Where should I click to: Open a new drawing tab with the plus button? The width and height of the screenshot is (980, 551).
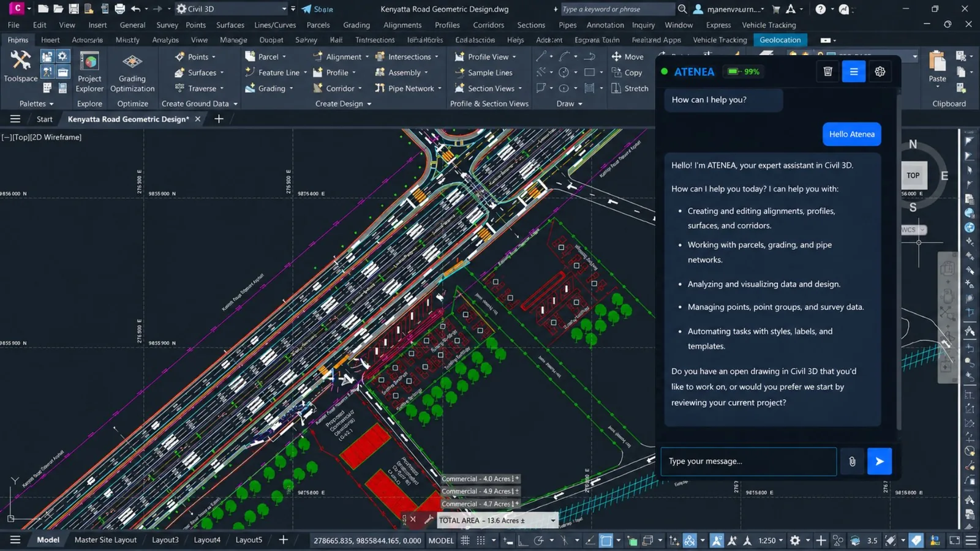click(x=219, y=119)
